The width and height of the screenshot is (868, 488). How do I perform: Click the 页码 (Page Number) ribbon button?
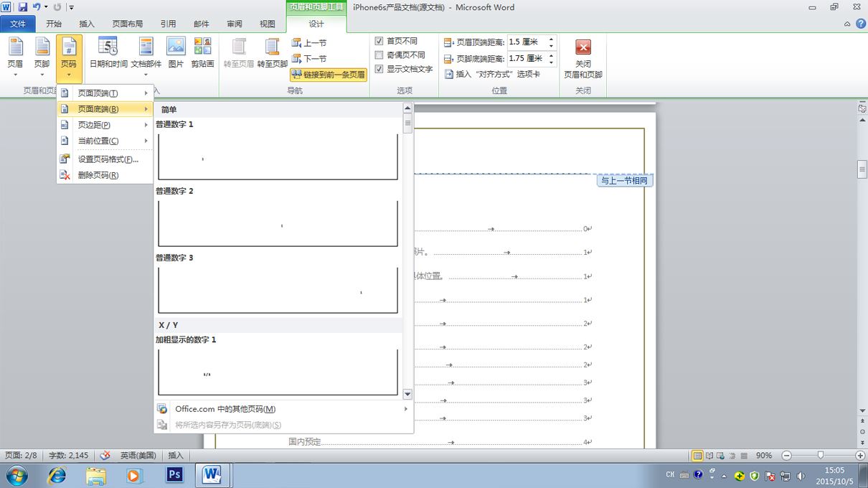point(69,57)
